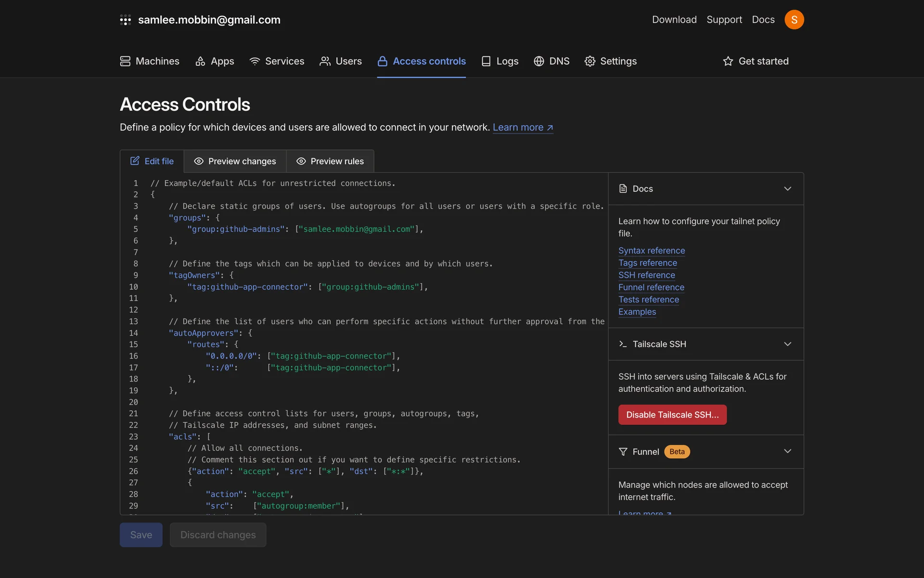
Task: Open Logs via its book icon
Action: pyautogui.click(x=486, y=61)
